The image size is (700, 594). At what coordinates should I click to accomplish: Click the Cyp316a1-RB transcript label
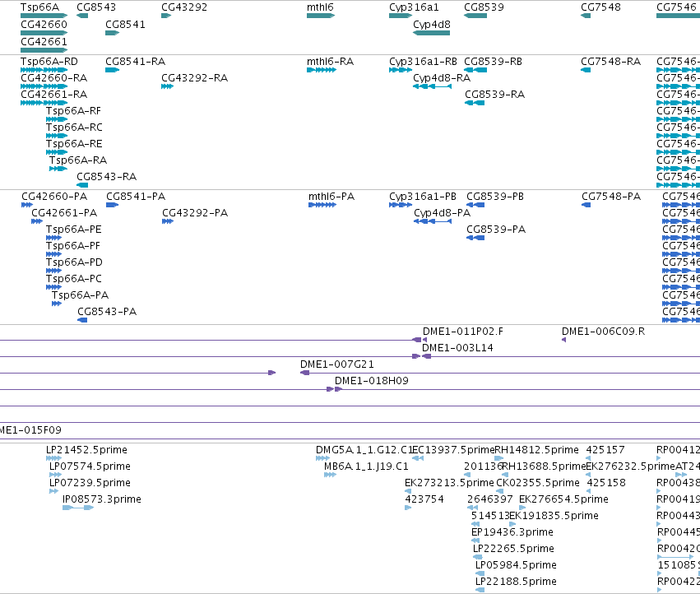click(423, 61)
